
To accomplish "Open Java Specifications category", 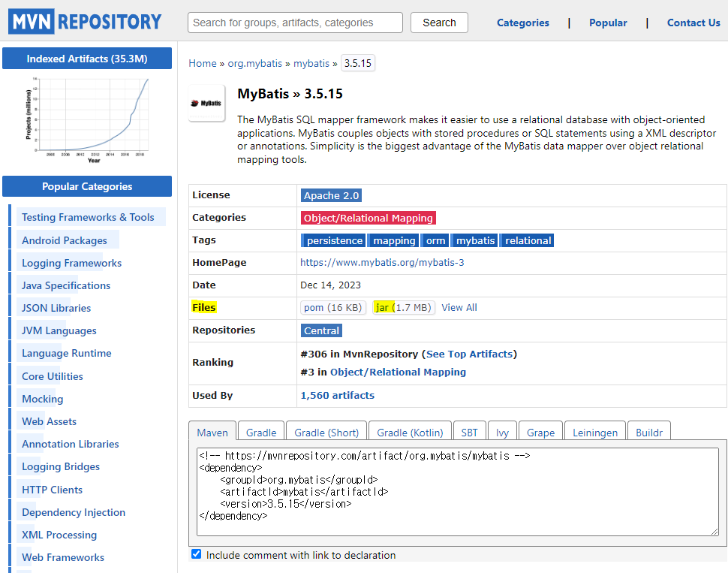I will click(66, 286).
